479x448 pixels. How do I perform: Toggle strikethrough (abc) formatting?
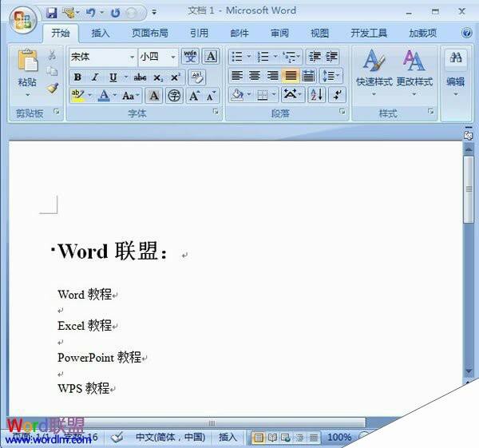point(140,77)
